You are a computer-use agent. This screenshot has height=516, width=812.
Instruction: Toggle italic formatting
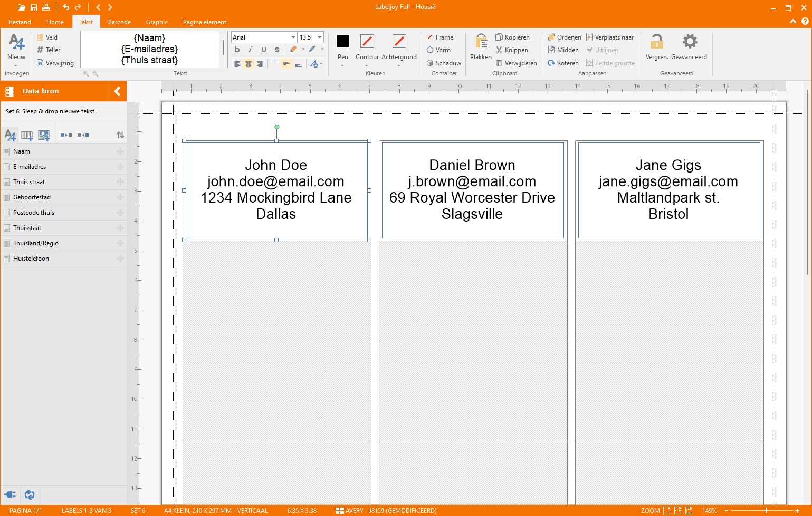click(x=250, y=50)
